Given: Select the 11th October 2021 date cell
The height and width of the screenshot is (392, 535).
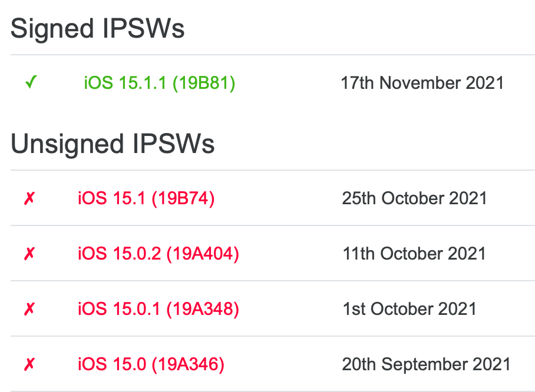Looking at the screenshot, I should pos(414,254).
